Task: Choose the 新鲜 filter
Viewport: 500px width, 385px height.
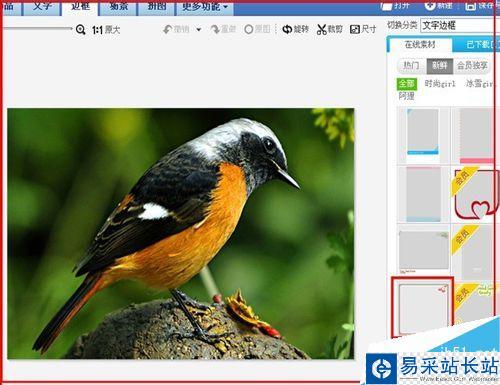Action: (440, 66)
